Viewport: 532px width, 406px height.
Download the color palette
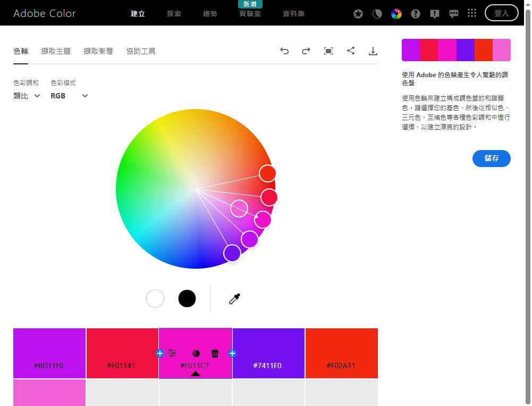(373, 51)
